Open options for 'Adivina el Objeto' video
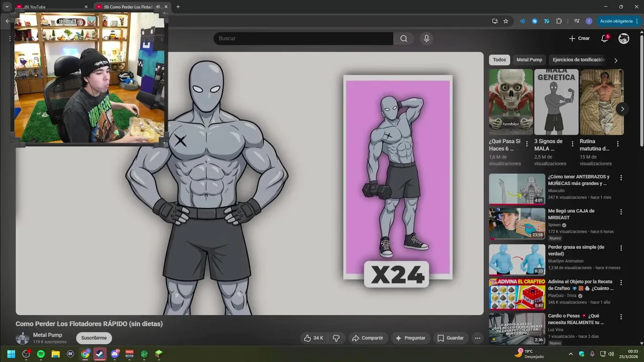This screenshot has height=362, width=644. click(621, 283)
